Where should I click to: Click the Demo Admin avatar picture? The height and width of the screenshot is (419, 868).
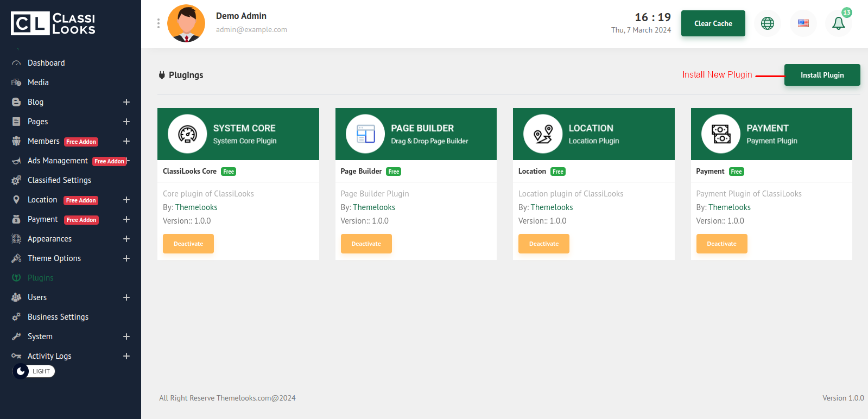tap(186, 23)
